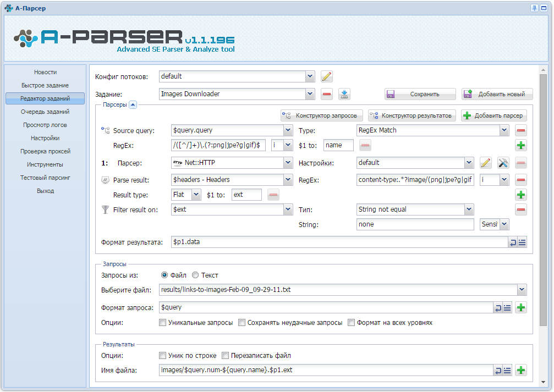
Task: Open template list for Формат запроса
Action: point(507,307)
